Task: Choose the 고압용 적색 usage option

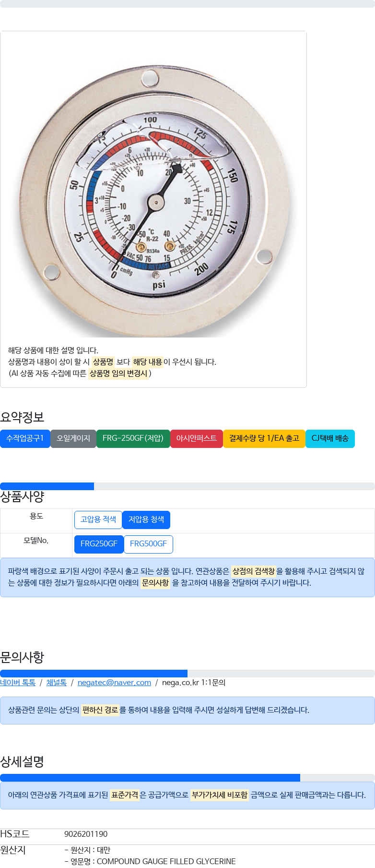Action: [x=98, y=520]
